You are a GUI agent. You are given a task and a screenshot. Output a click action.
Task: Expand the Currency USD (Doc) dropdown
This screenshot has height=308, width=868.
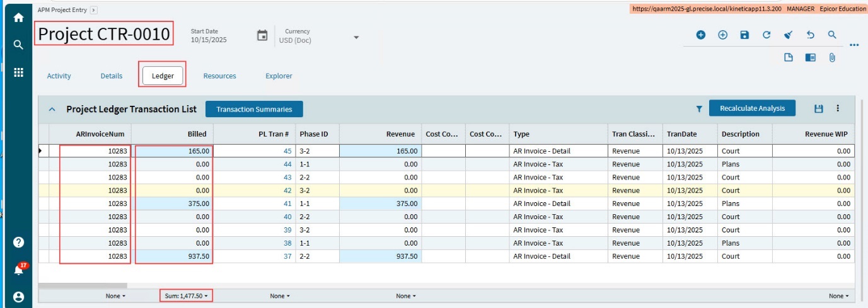coord(356,37)
